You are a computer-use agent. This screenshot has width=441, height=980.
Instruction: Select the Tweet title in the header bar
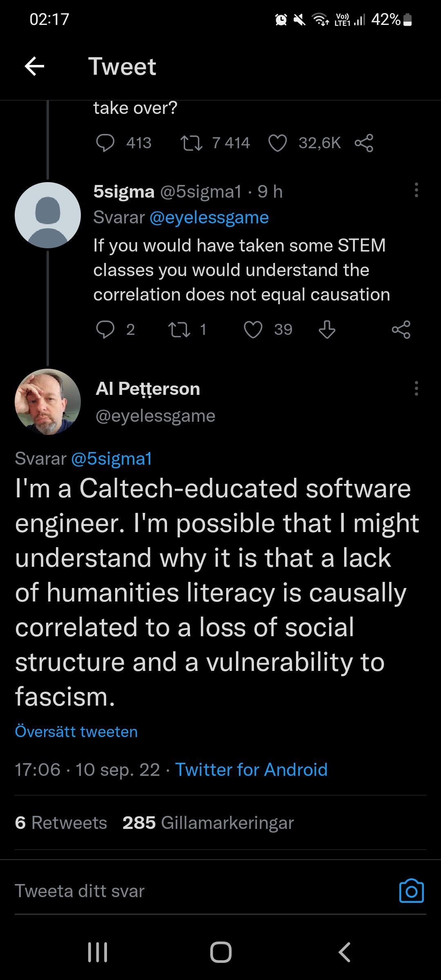122,67
